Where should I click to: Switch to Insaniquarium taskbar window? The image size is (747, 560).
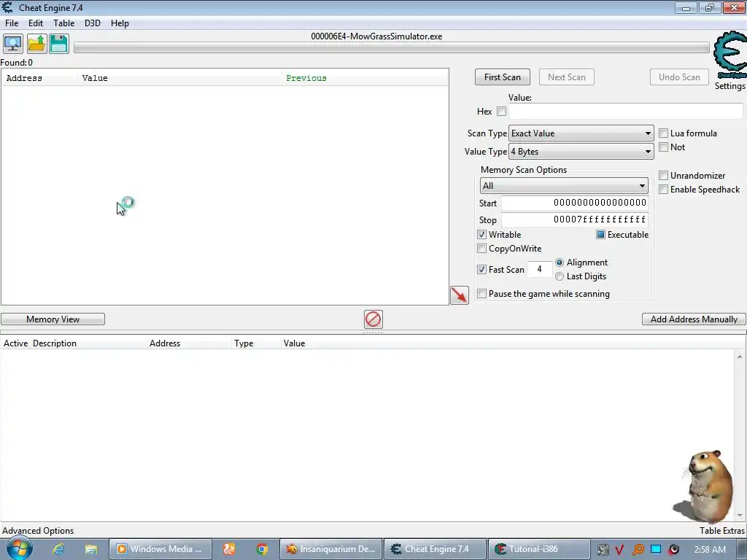tap(330, 549)
